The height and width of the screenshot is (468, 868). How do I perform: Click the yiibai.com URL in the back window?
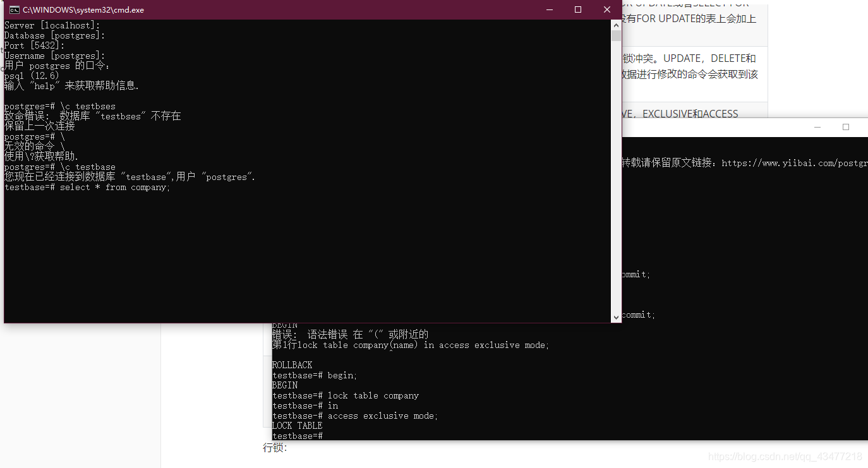click(794, 163)
